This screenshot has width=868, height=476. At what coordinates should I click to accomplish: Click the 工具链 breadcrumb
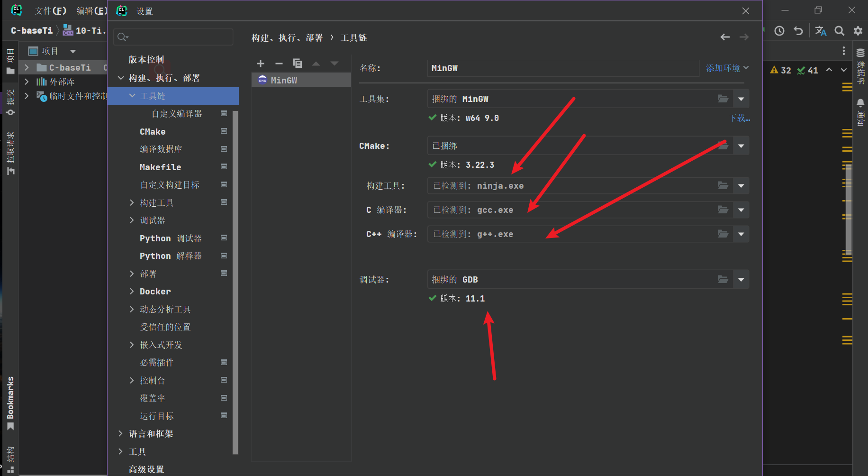tap(353, 37)
